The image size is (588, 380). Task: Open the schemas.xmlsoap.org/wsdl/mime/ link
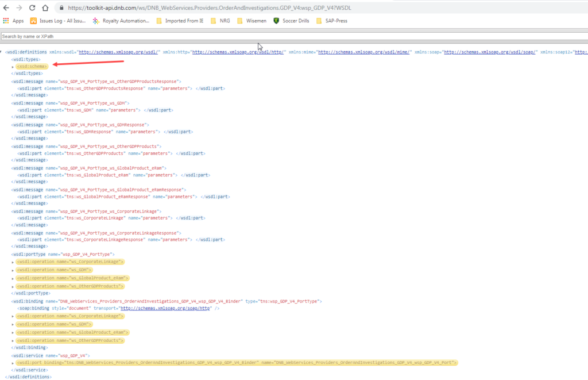(x=363, y=52)
